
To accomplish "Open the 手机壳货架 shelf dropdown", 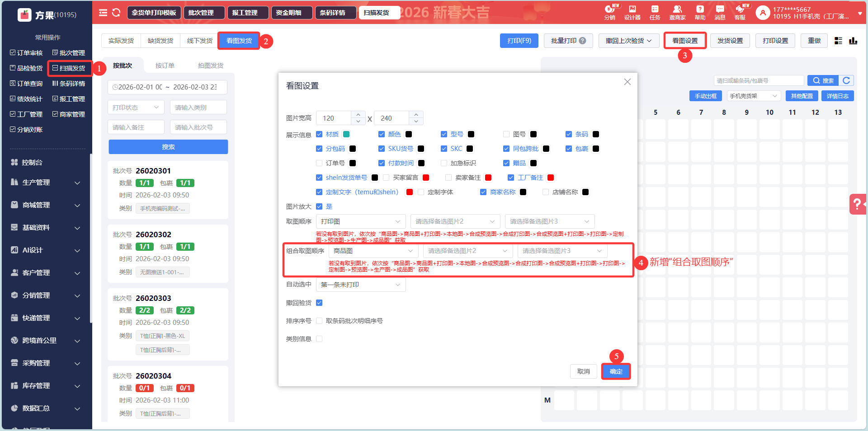I will coord(754,96).
